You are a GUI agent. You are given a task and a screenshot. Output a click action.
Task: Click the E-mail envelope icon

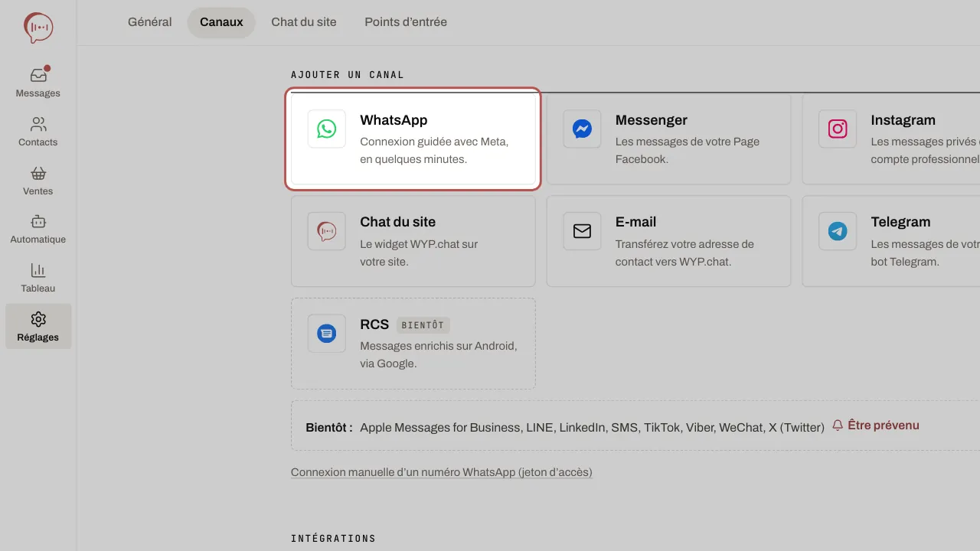582,231
